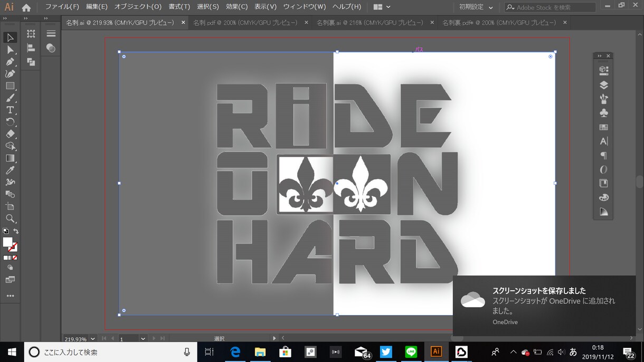The height and width of the screenshot is (362, 644).
Task: Expand the zoom level dropdown
Action: [93, 339]
